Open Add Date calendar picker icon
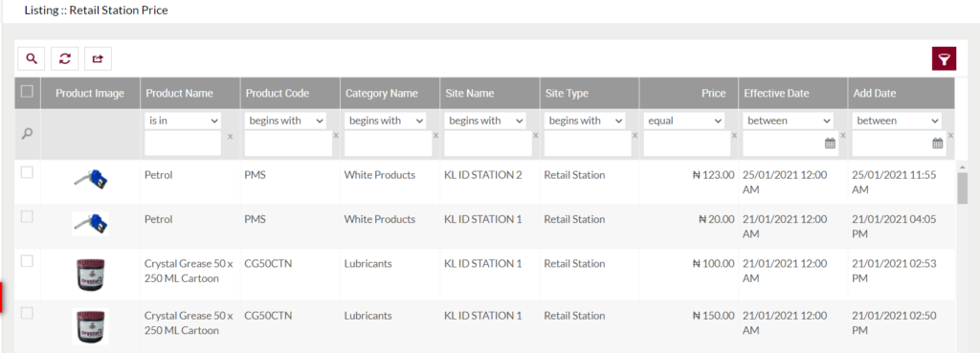Screen dimensions: 980x353 pos(938,143)
